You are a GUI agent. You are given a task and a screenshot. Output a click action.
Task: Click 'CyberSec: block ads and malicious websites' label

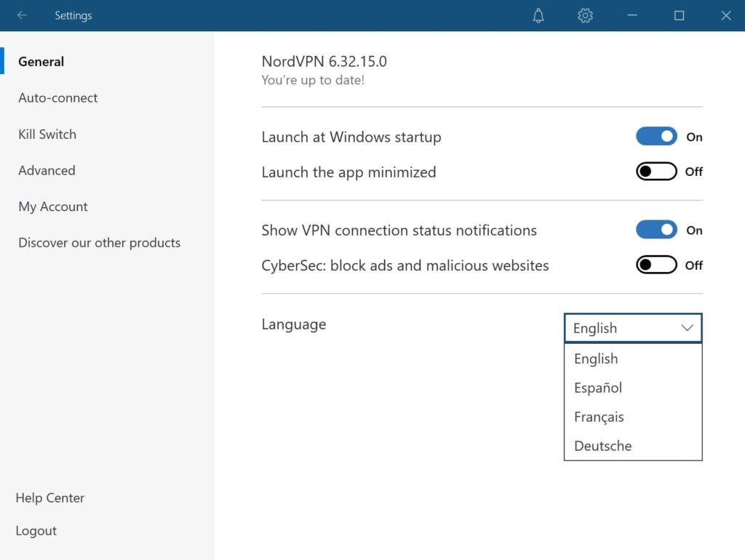click(405, 265)
